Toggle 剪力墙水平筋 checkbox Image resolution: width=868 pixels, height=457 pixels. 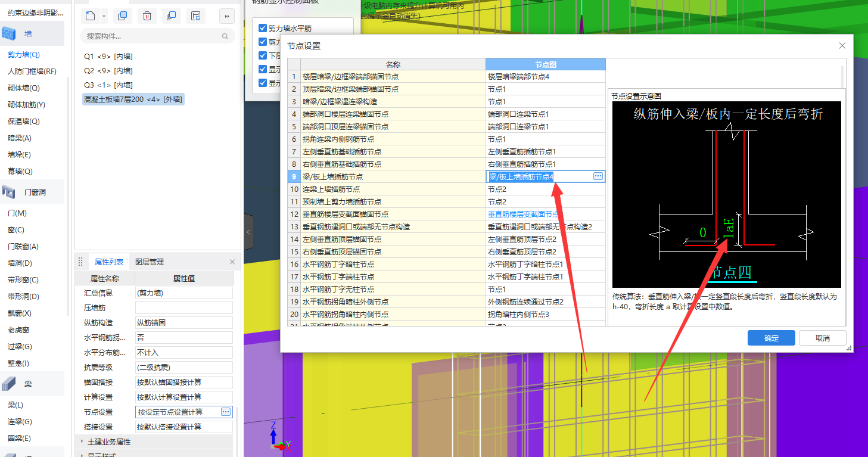(263, 28)
